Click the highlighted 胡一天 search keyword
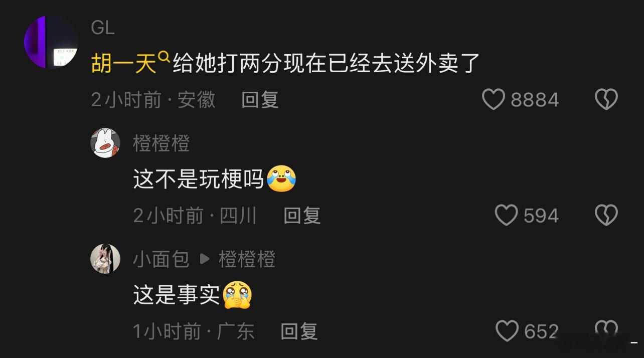The width and height of the screenshot is (644, 358). (x=124, y=64)
